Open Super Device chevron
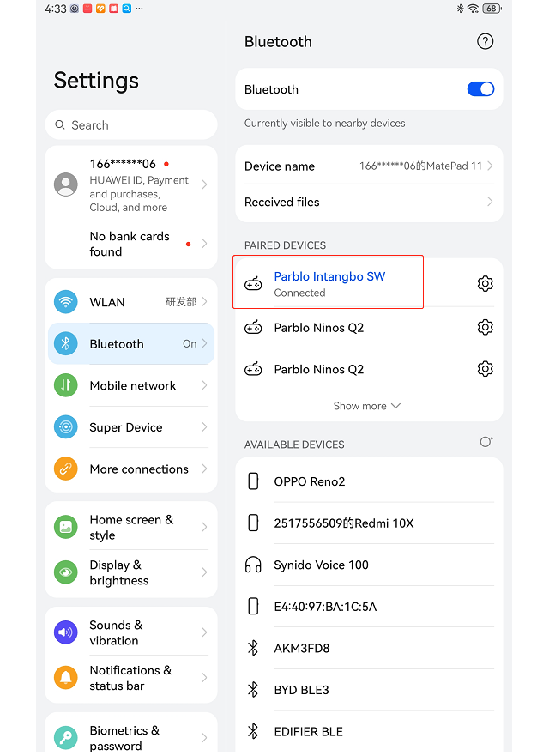The image size is (549, 756). tap(204, 427)
